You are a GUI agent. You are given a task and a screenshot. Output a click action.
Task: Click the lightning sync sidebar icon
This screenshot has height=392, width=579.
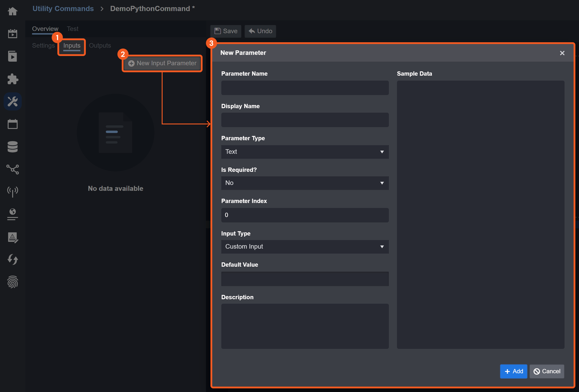click(12, 259)
